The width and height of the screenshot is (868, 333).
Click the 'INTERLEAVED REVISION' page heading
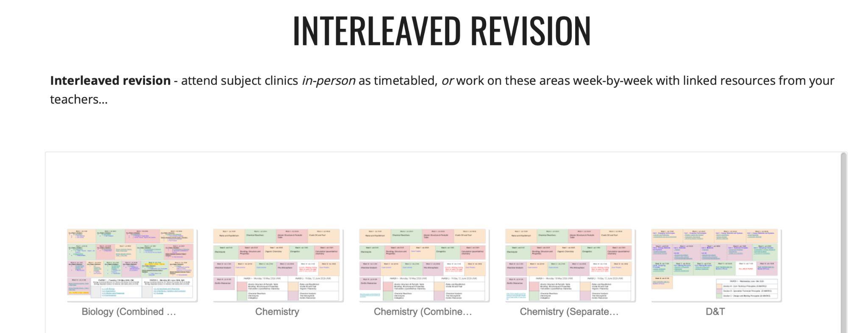(x=442, y=31)
